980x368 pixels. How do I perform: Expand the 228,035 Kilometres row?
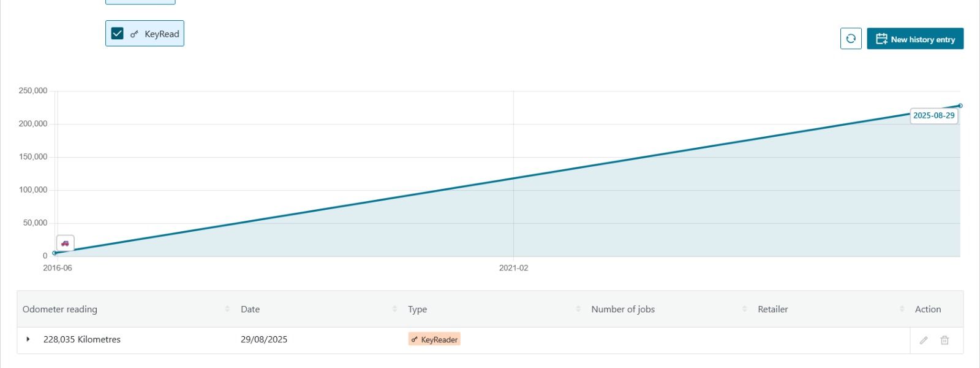click(x=28, y=339)
